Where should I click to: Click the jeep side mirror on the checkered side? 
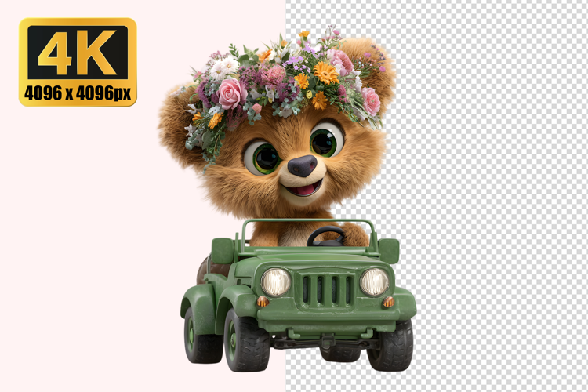coord(388,250)
